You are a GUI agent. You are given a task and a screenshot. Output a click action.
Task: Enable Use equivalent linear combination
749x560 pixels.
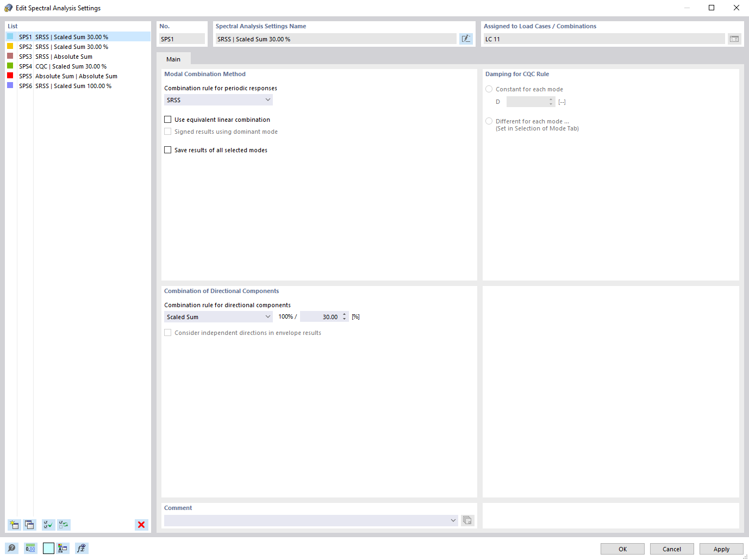point(167,119)
